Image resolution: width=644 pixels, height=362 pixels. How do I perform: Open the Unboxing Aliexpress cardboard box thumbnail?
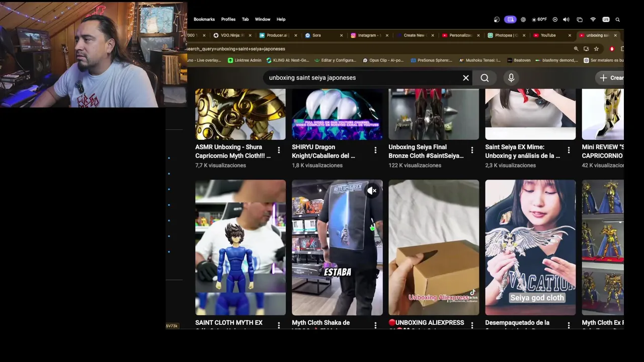click(x=434, y=247)
